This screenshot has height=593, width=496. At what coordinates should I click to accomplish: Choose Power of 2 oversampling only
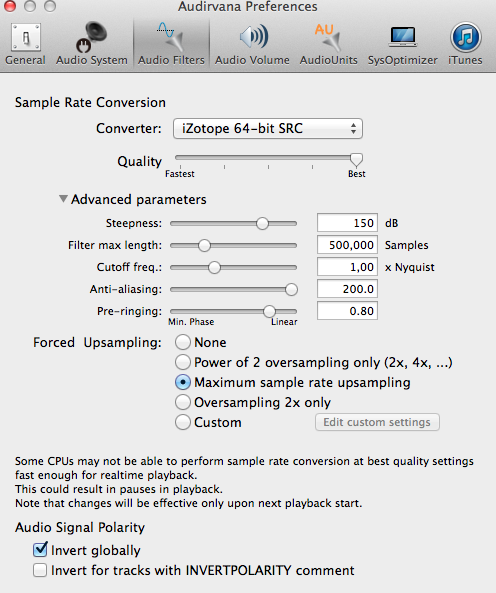[x=183, y=362]
